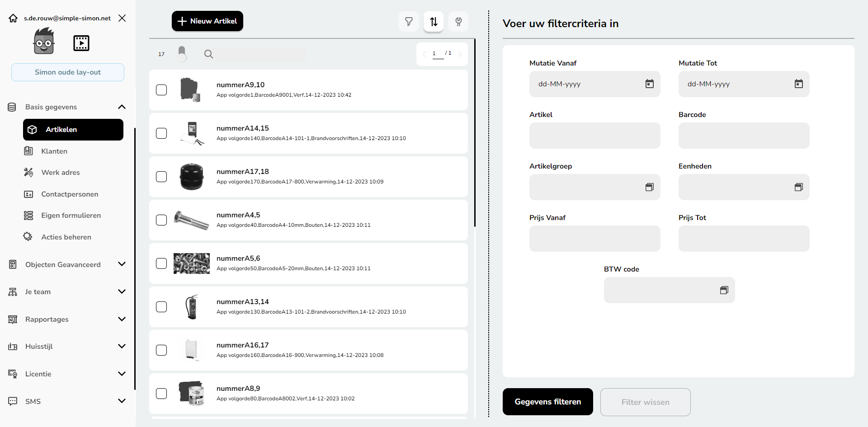Check the box for nummerA16,17
Image resolution: width=868 pixels, height=427 pixels.
[161, 350]
